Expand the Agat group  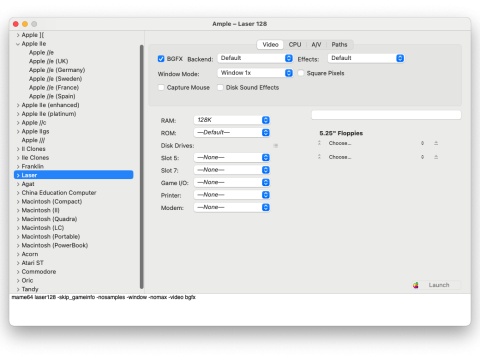pos(18,184)
